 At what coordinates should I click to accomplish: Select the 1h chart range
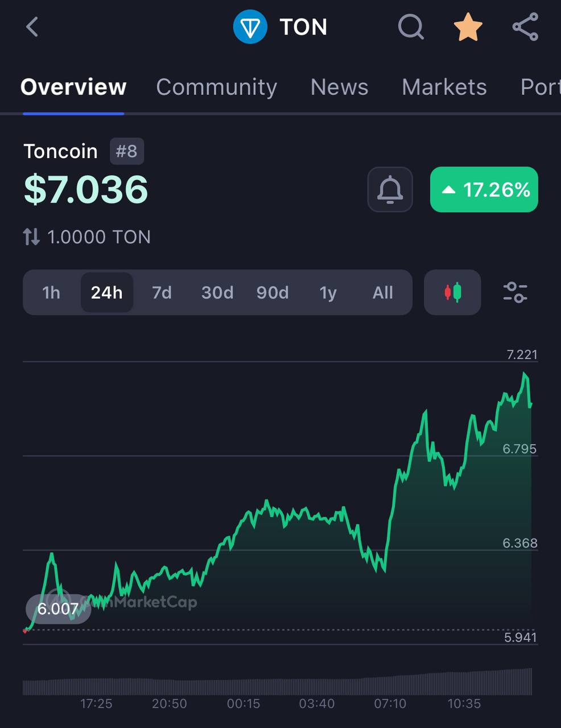coord(51,292)
